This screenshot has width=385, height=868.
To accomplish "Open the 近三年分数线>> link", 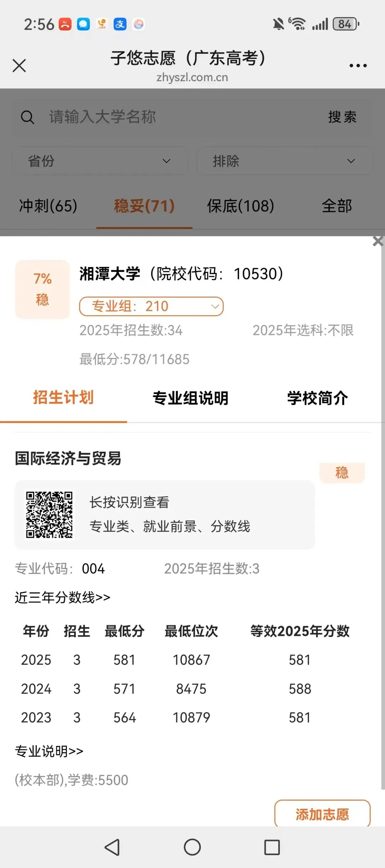I will tap(63, 597).
